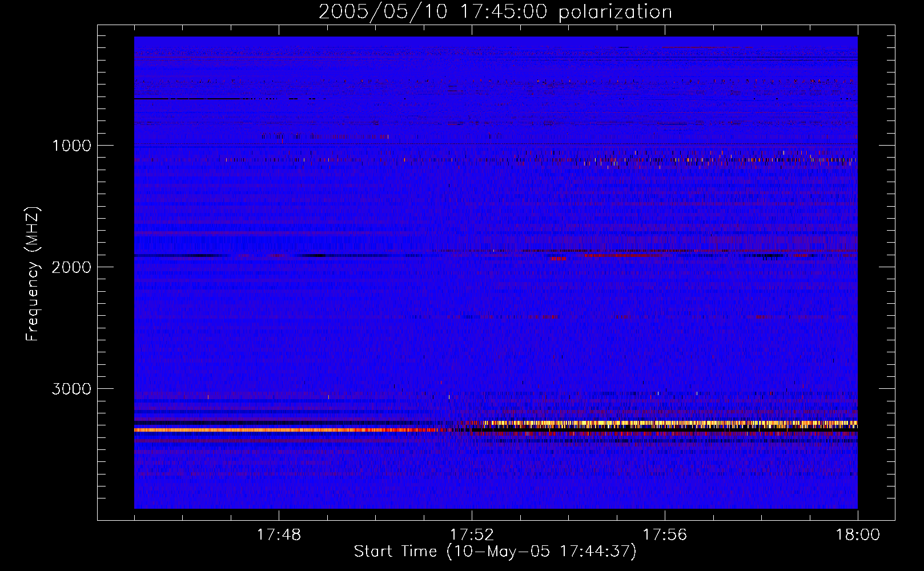This screenshot has height=571, width=924.
Task: Click the 17:48 time tick label
Action: tap(279, 535)
